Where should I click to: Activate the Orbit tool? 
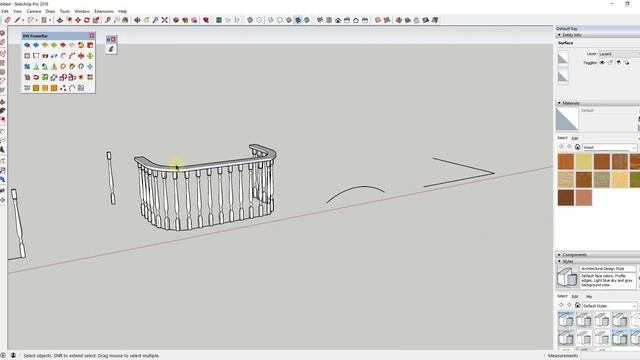coord(137,20)
